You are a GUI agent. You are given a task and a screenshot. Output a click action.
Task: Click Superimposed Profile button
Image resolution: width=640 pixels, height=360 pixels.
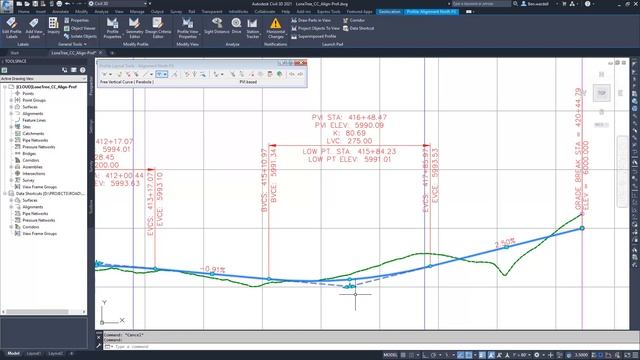(x=313, y=36)
